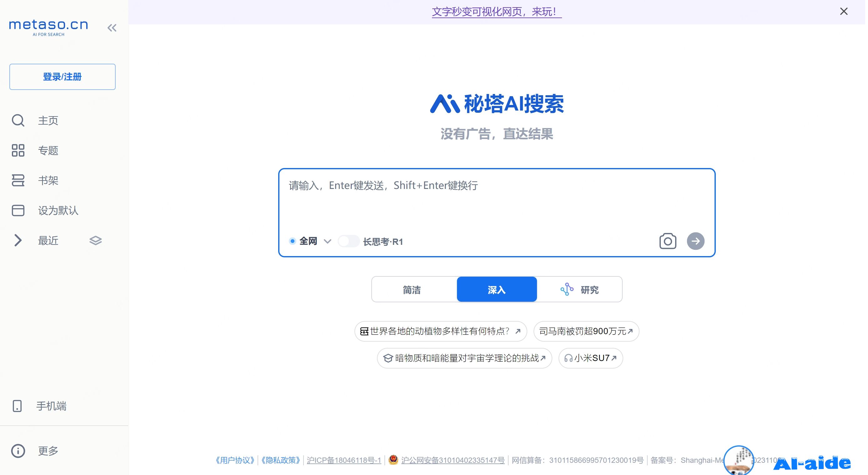Click the 设为默认 menu label
Screen dimensions: 868x475
point(58,210)
